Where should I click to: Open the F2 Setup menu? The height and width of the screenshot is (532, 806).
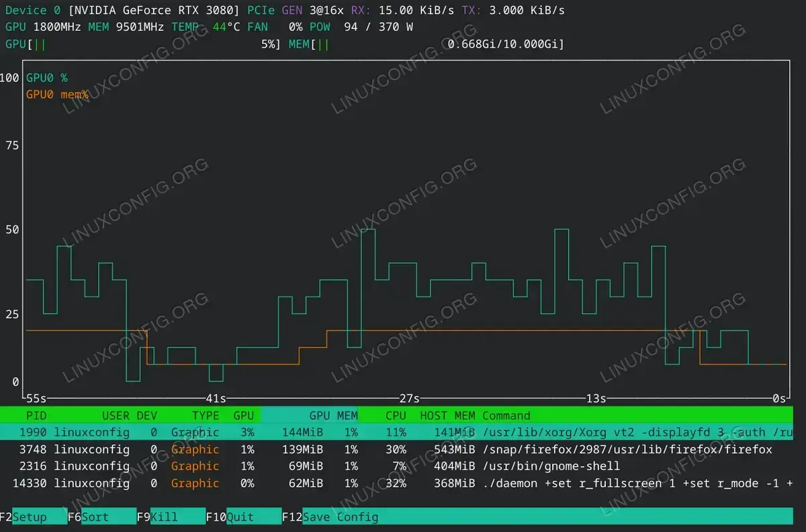pyautogui.click(x=34, y=517)
